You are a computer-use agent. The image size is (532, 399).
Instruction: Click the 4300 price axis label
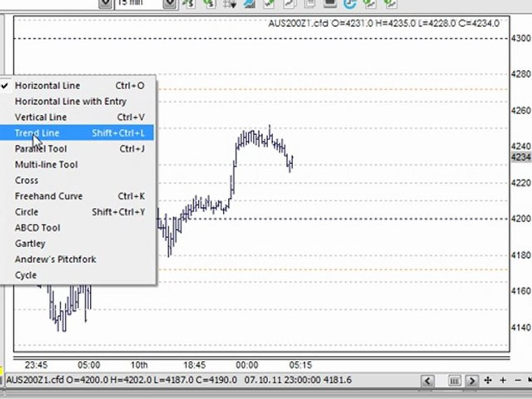coord(521,38)
